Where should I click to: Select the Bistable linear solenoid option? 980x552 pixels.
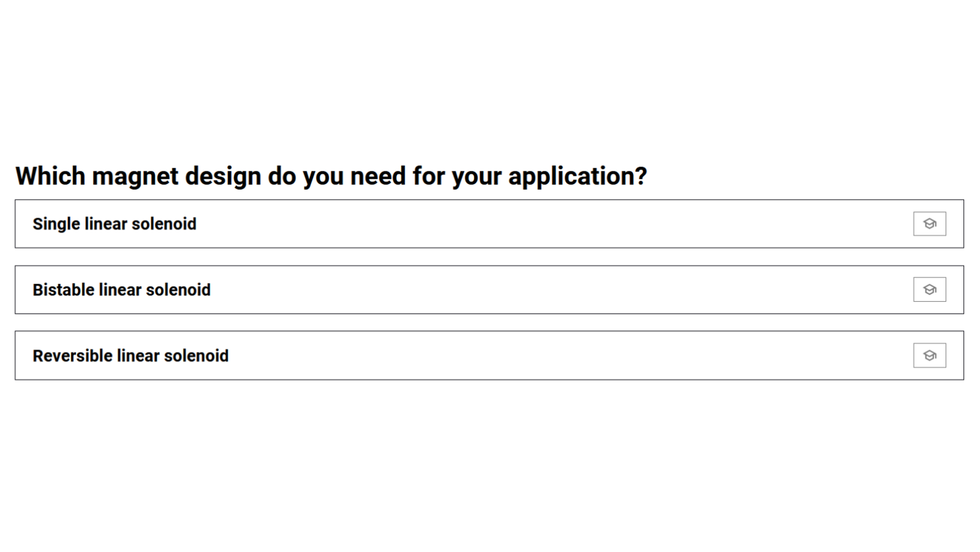pyautogui.click(x=457, y=290)
